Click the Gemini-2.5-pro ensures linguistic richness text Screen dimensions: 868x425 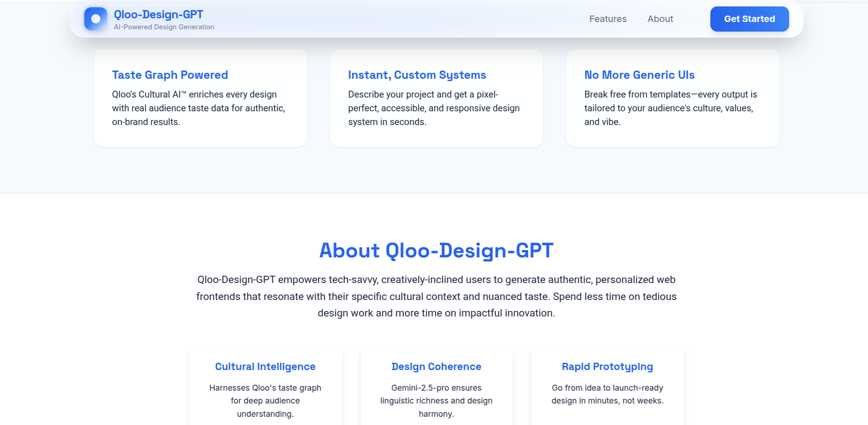point(436,401)
